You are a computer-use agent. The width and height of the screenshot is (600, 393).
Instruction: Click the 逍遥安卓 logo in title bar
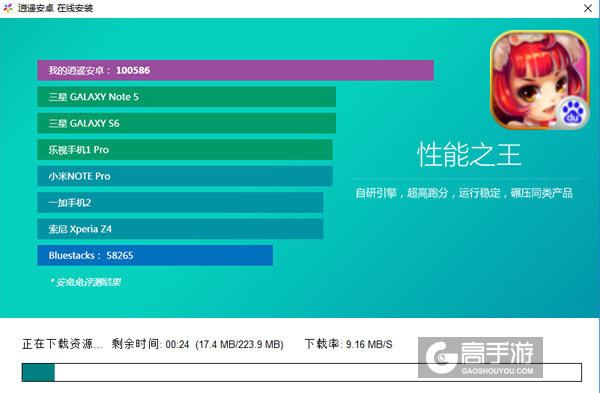point(8,8)
